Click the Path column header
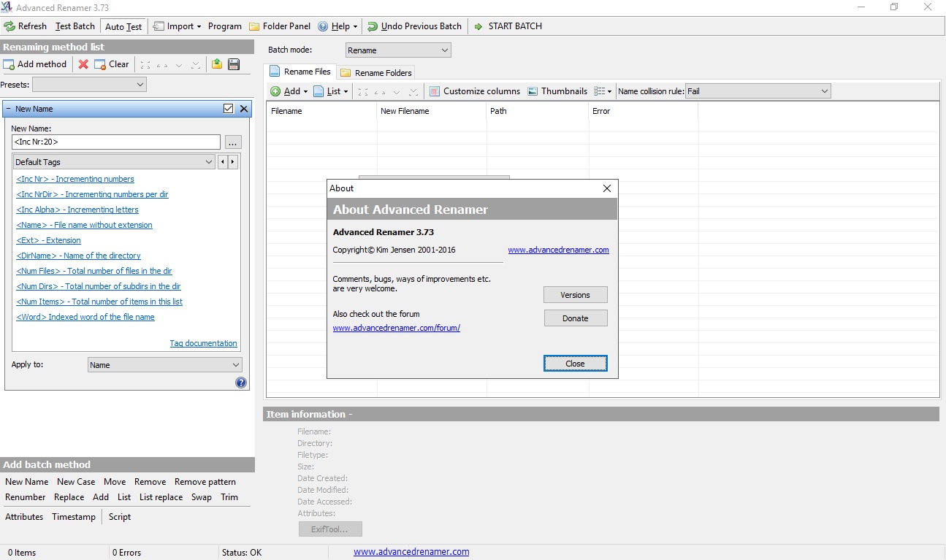This screenshot has width=946, height=560. [538, 111]
